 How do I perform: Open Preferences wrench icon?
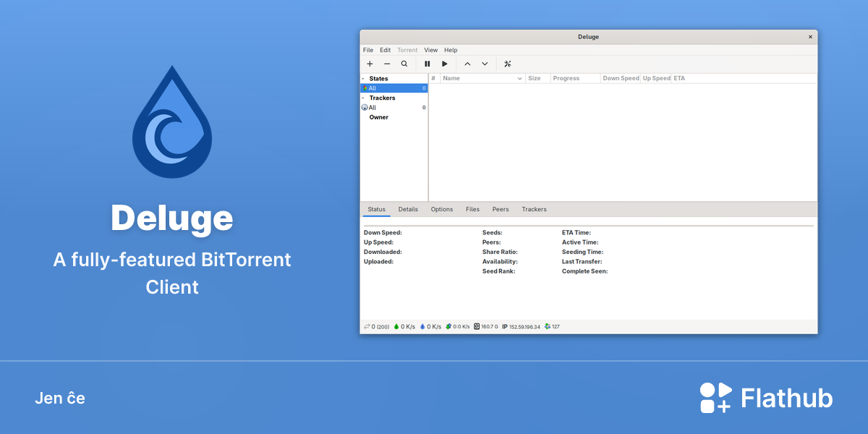(508, 64)
